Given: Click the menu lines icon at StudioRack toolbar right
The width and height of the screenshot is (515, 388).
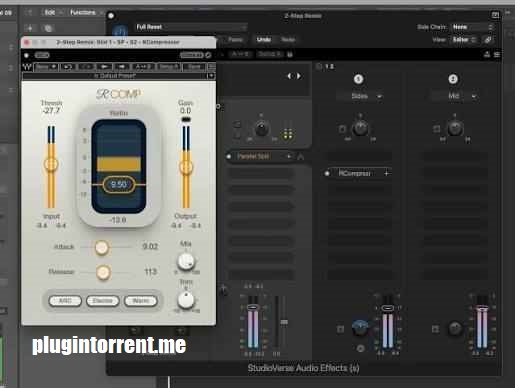Looking at the screenshot, I should click(x=497, y=54).
